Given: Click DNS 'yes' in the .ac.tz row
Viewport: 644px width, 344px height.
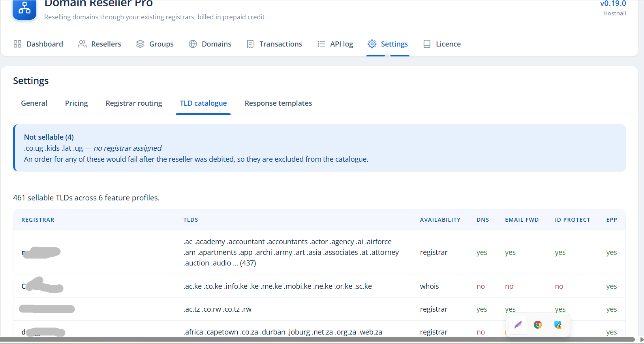Looking at the screenshot, I should 482,309.
